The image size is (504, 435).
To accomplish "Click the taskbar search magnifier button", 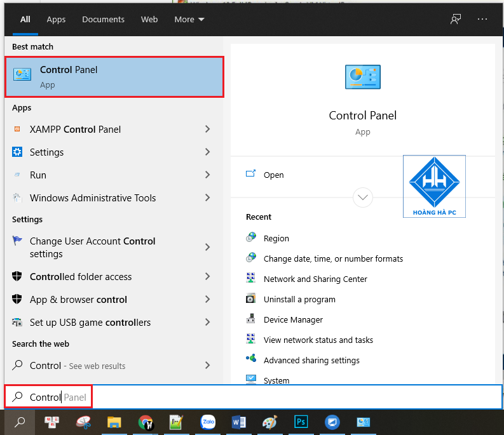I will pyautogui.click(x=20, y=422).
